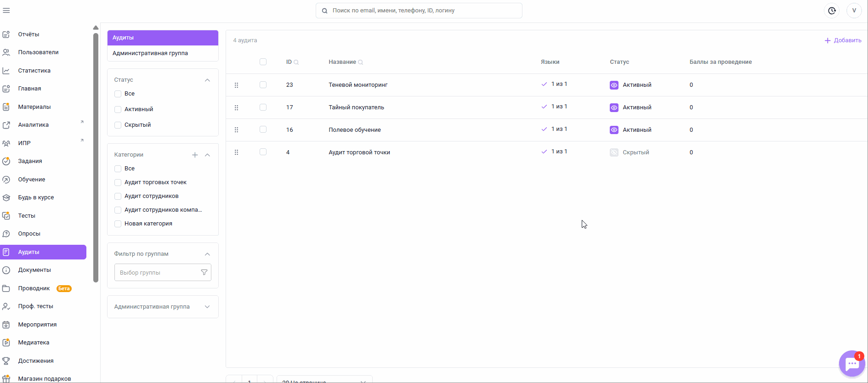The height and width of the screenshot is (383, 868).
Task: Toggle visibility status of Аудит торговой точки
Action: point(614,152)
